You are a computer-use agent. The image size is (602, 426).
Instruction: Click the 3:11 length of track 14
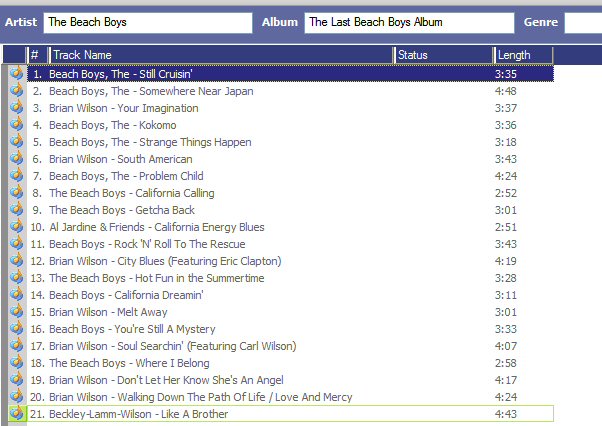[x=506, y=295]
